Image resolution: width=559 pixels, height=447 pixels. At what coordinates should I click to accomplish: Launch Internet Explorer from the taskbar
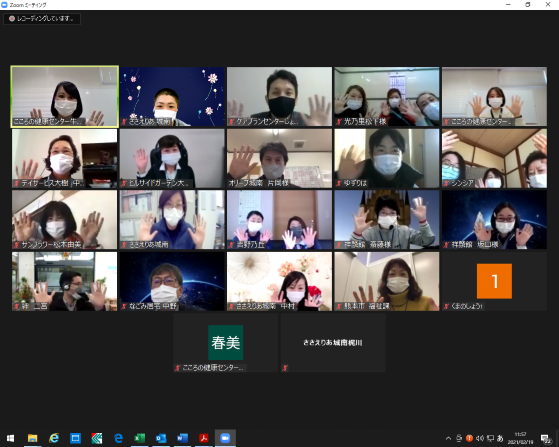(54, 438)
